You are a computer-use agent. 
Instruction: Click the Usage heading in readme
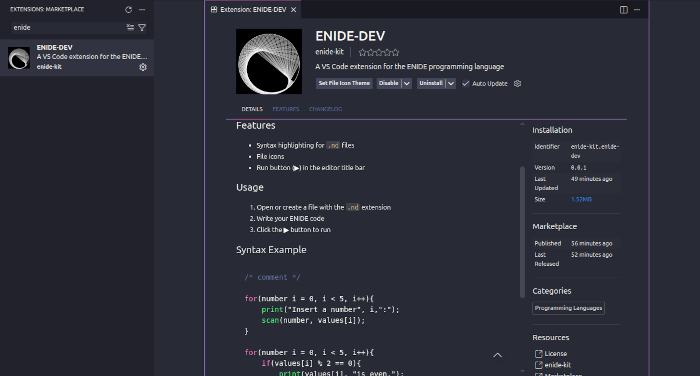coord(250,188)
